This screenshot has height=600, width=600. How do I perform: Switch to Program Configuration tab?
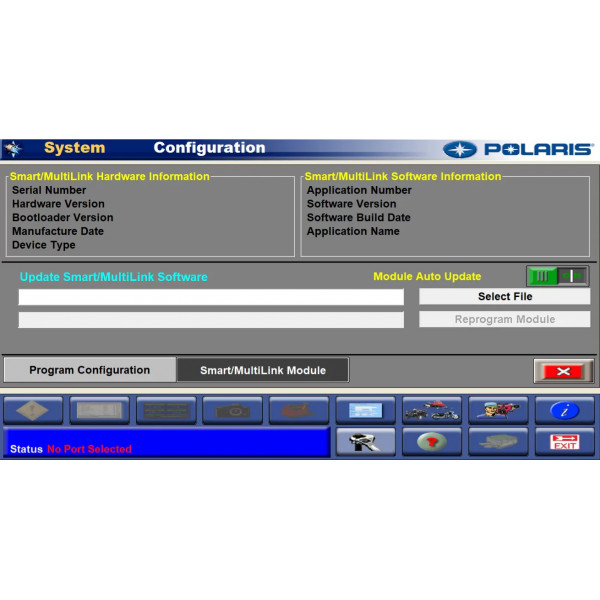click(x=90, y=370)
